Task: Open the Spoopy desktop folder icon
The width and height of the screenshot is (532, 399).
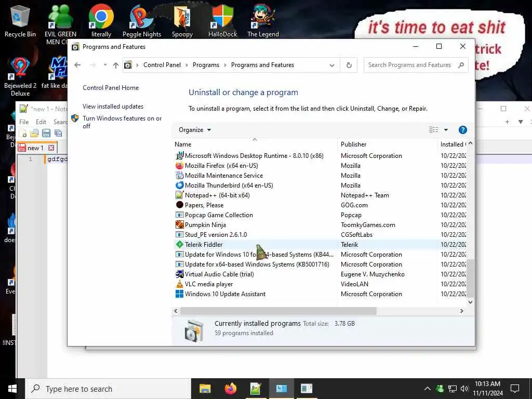Action: 182,21
